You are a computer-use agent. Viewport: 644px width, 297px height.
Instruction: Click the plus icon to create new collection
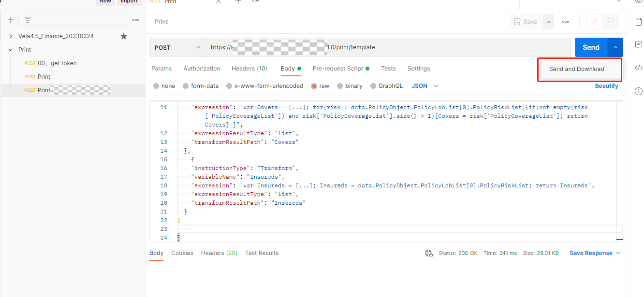coord(10,20)
